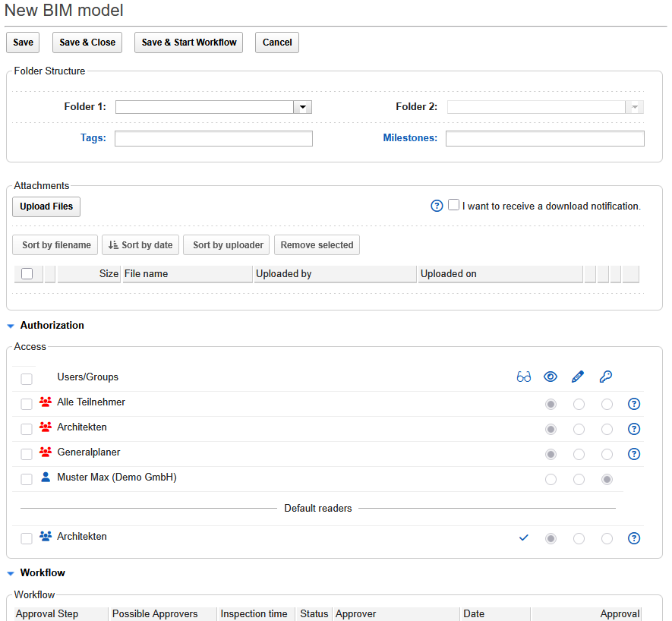
Task: Tick the Muster Max (Demo GmbH) checkbox
Action: [x=27, y=479]
